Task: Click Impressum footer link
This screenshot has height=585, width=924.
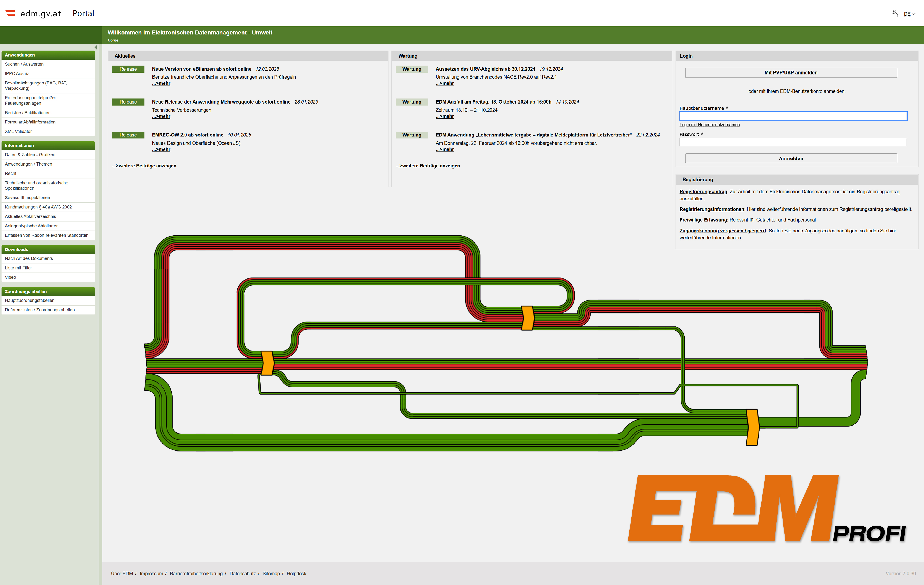Action: coord(151,574)
